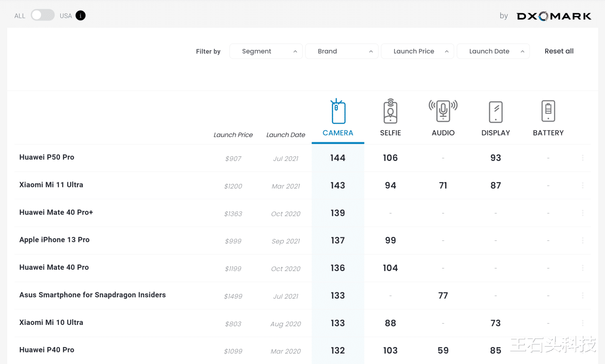The image size is (605, 364).
Task: Click launch date Sep 2021
Action: point(286,241)
